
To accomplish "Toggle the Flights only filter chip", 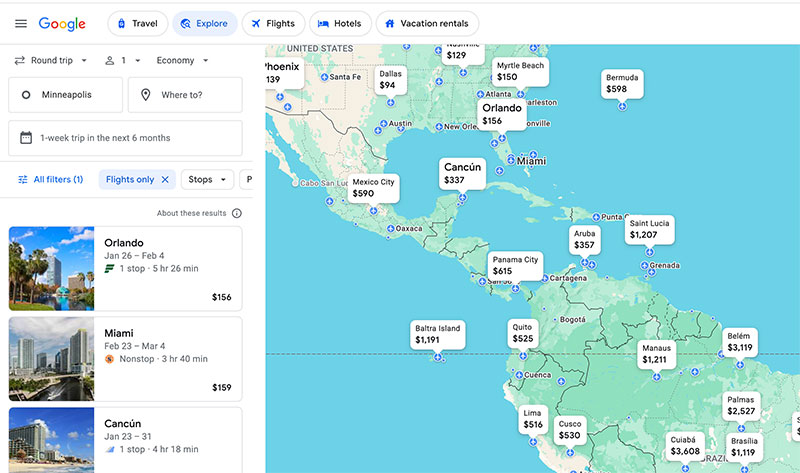I will click(x=137, y=180).
